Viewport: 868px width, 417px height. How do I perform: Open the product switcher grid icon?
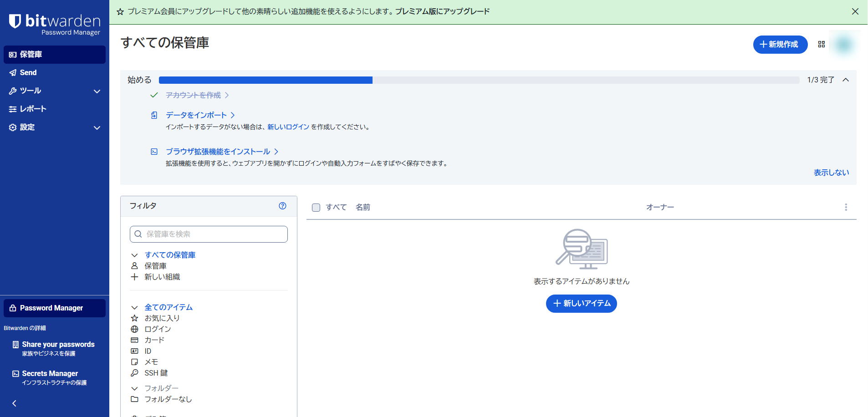pos(821,44)
